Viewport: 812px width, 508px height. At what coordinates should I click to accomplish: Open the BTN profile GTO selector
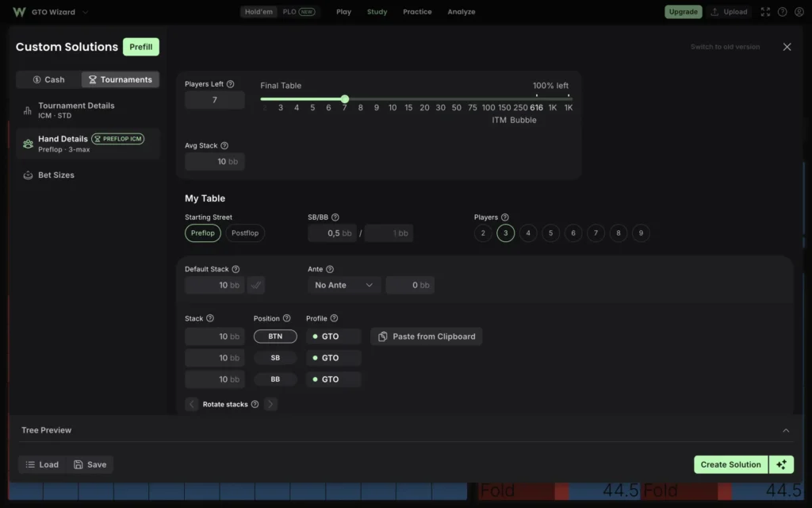(333, 337)
